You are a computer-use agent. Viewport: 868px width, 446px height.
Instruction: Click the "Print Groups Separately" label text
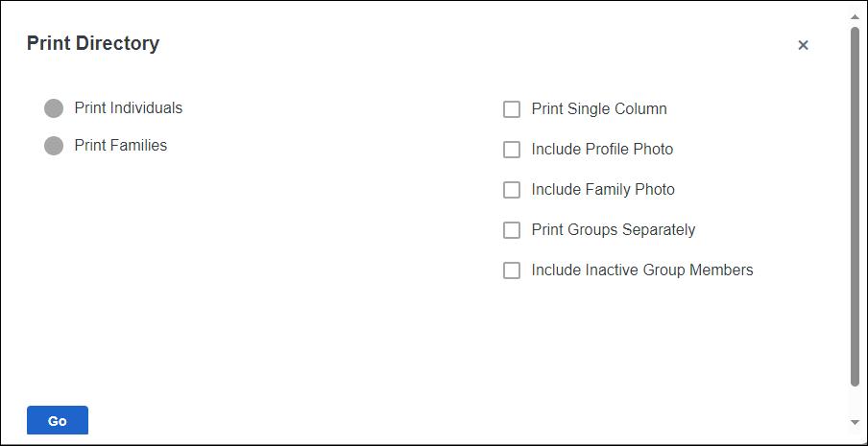pos(614,230)
